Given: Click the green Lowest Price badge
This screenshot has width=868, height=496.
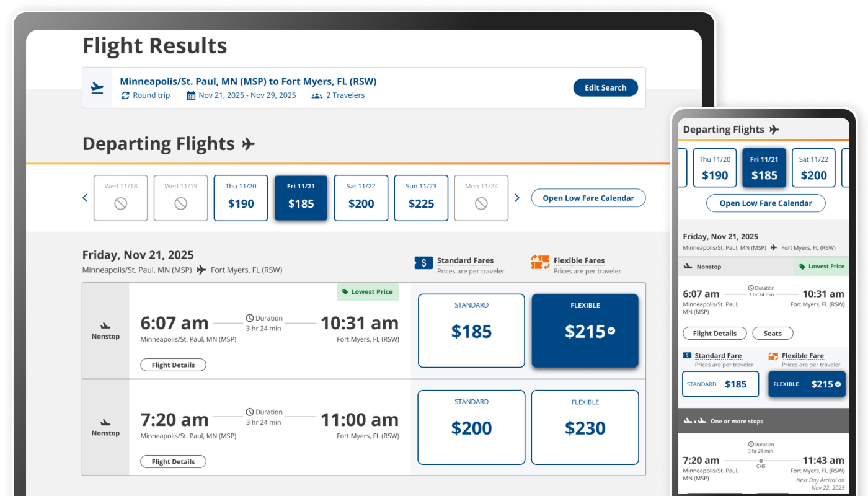Looking at the screenshot, I should coord(368,291).
